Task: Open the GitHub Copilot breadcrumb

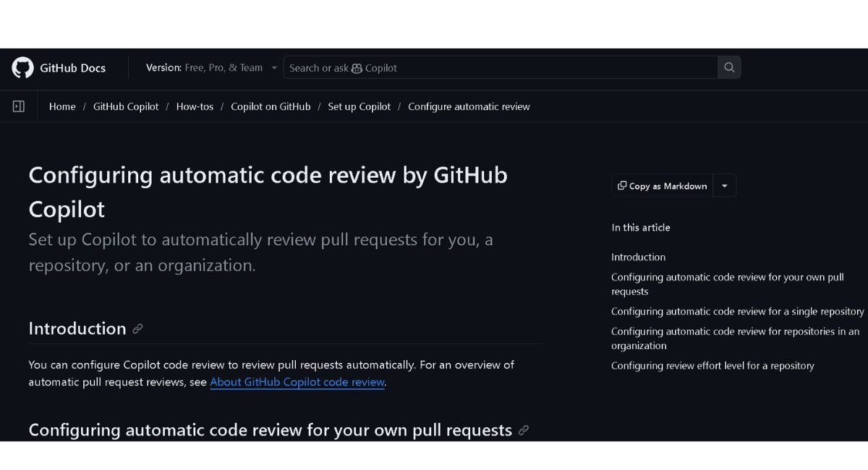Action: pyautogui.click(x=126, y=106)
